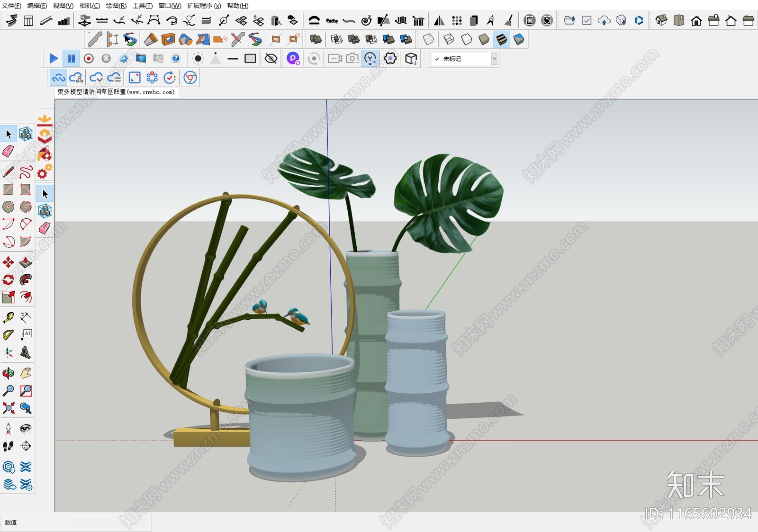Click the Zoom Extents tool

[x=9, y=408]
